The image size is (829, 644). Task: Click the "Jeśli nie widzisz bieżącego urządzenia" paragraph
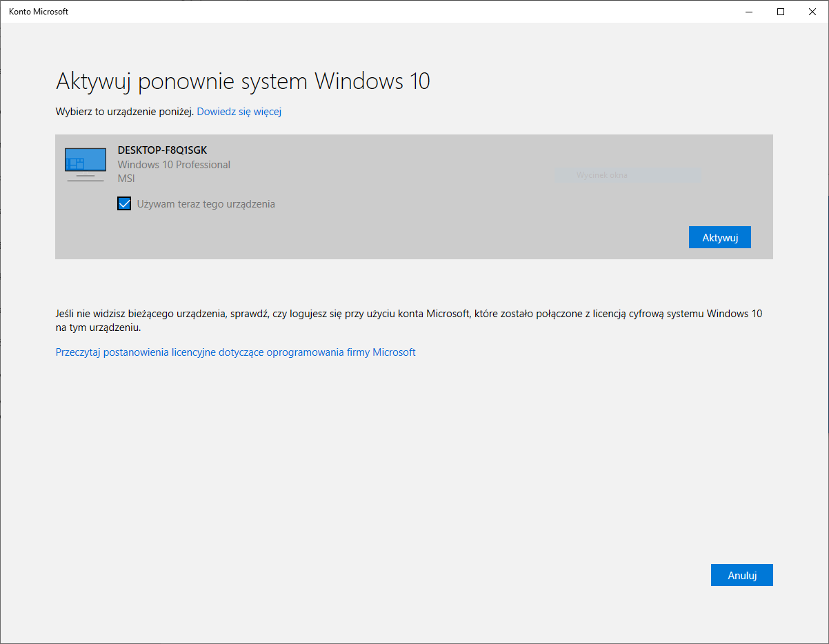(x=409, y=321)
